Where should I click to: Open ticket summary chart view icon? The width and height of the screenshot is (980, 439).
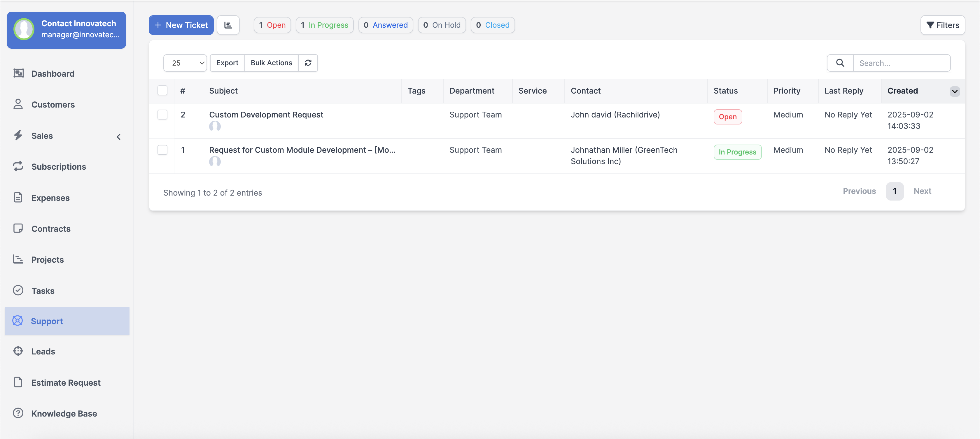pos(228,25)
